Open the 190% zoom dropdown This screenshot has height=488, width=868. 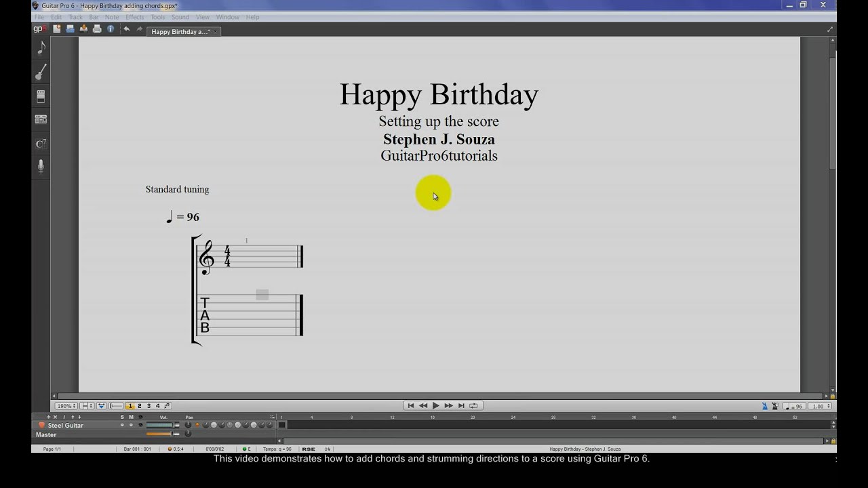pyautogui.click(x=66, y=406)
